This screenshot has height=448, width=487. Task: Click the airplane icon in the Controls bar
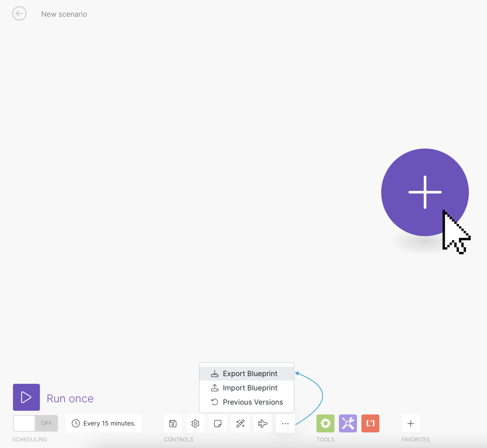(x=263, y=423)
